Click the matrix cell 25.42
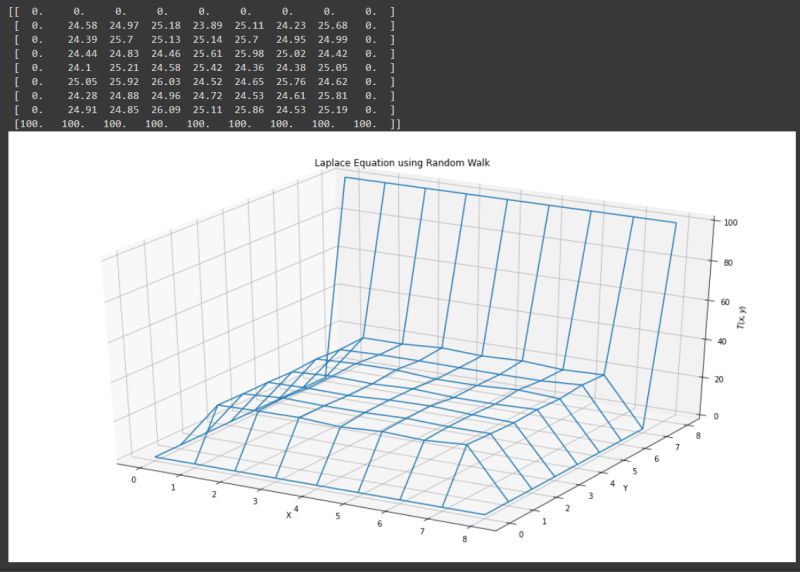This screenshot has width=800, height=572. tap(208, 67)
